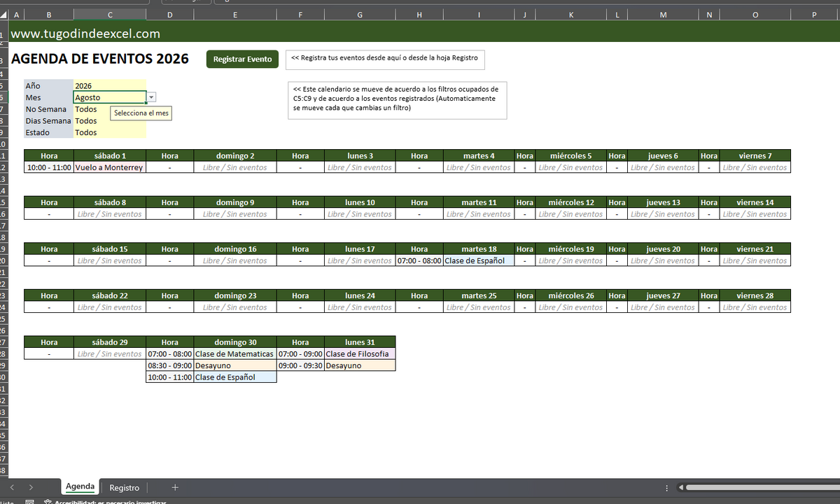840x504 pixels.
Task: Click the martes 25 day header
Action: click(x=479, y=295)
